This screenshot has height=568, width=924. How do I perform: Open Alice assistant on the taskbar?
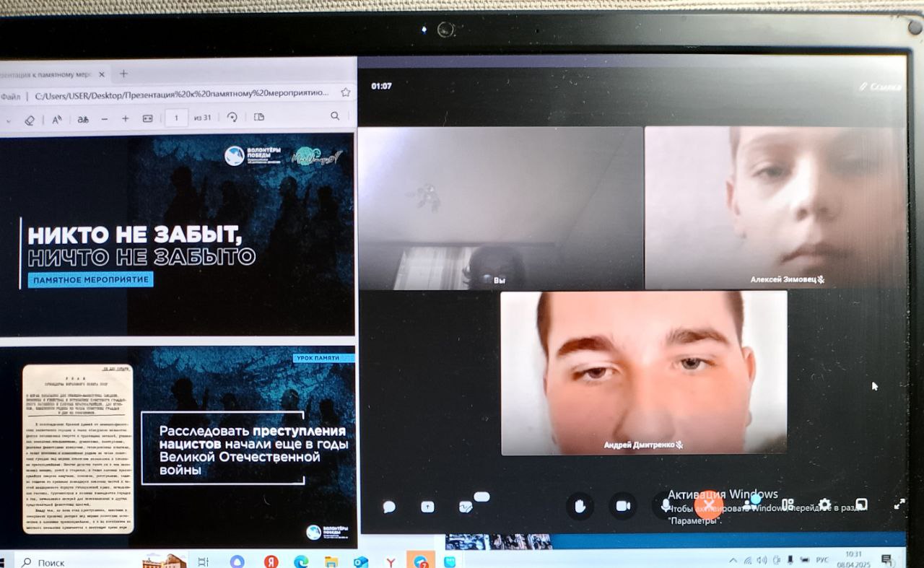coord(237,562)
